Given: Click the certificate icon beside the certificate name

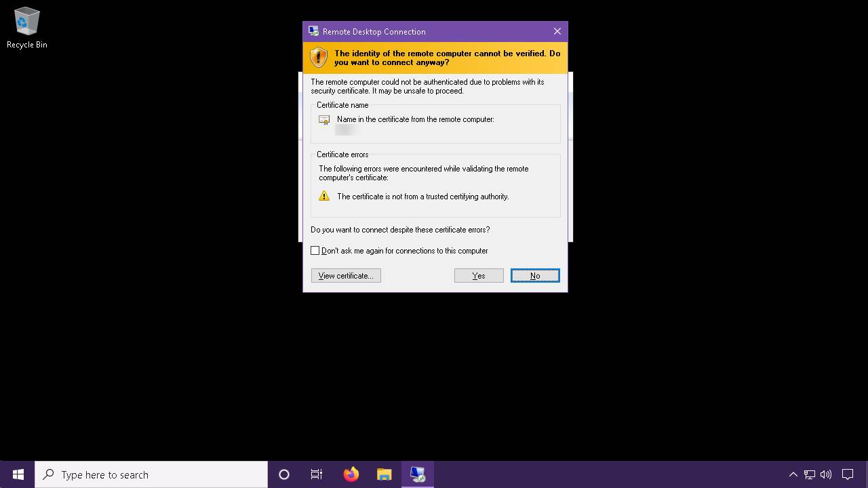Looking at the screenshot, I should tap(324, 120).
